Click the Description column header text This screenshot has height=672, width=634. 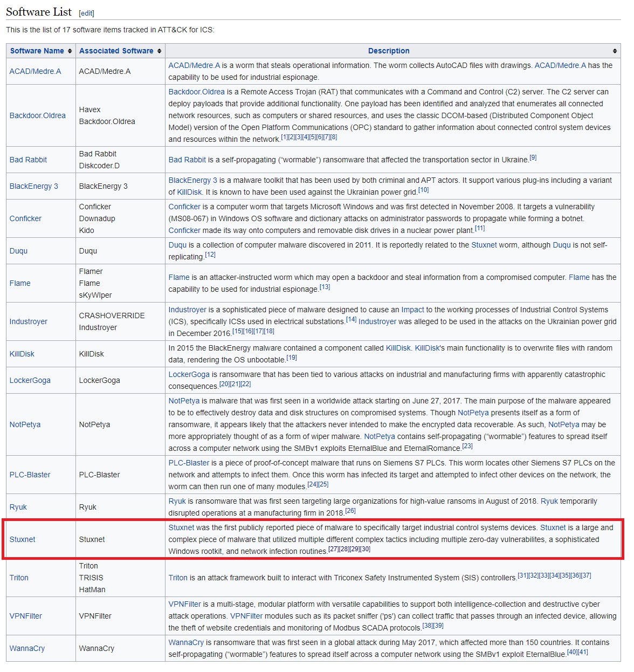tap(389, 51)
